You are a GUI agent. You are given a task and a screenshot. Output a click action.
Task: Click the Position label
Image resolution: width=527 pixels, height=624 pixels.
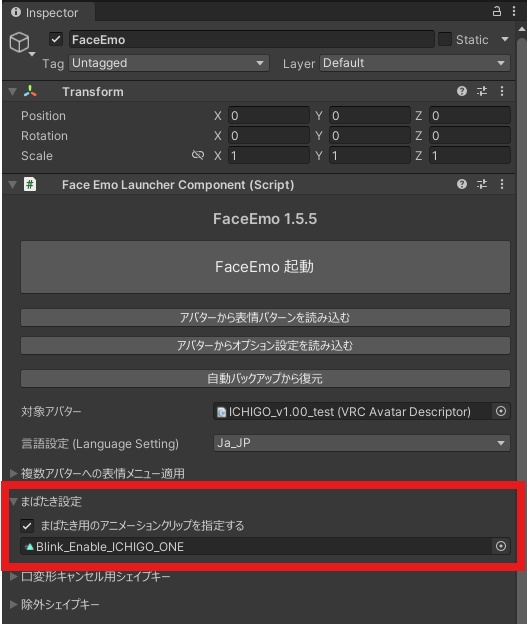(43, 116)
